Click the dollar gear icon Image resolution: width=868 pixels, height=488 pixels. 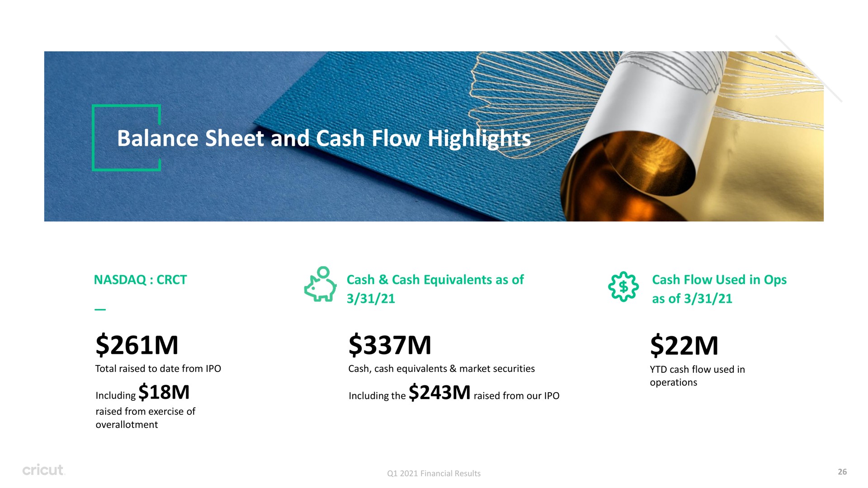pos(623,286)
